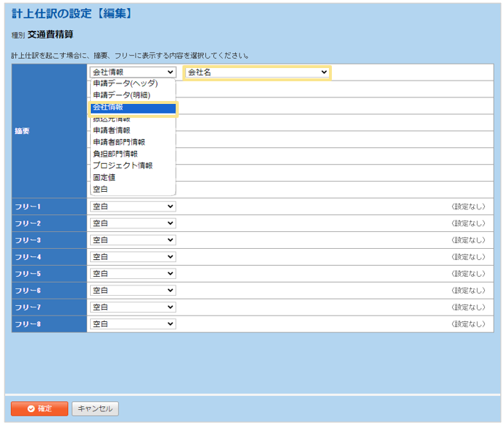Open the フリー1 dropdown
The image size is (504, 426).
click(x=133, y=206)
